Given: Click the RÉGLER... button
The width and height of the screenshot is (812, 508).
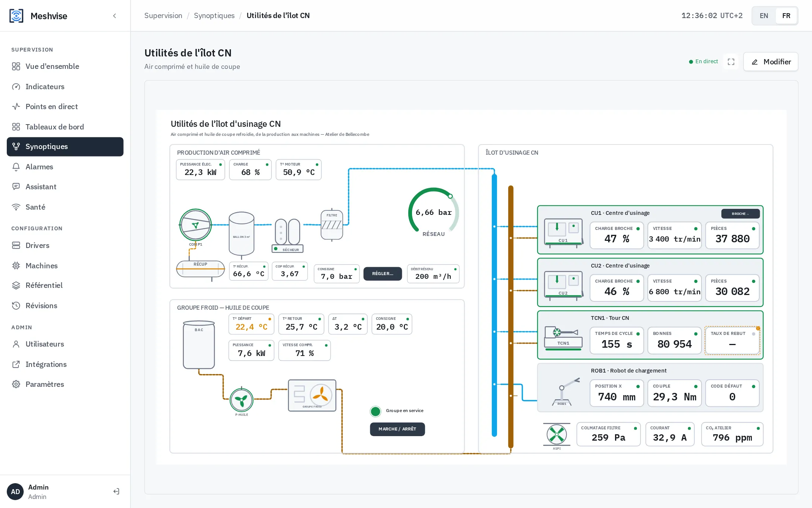Looking at the screenshot, I should [x=383, y=274].
